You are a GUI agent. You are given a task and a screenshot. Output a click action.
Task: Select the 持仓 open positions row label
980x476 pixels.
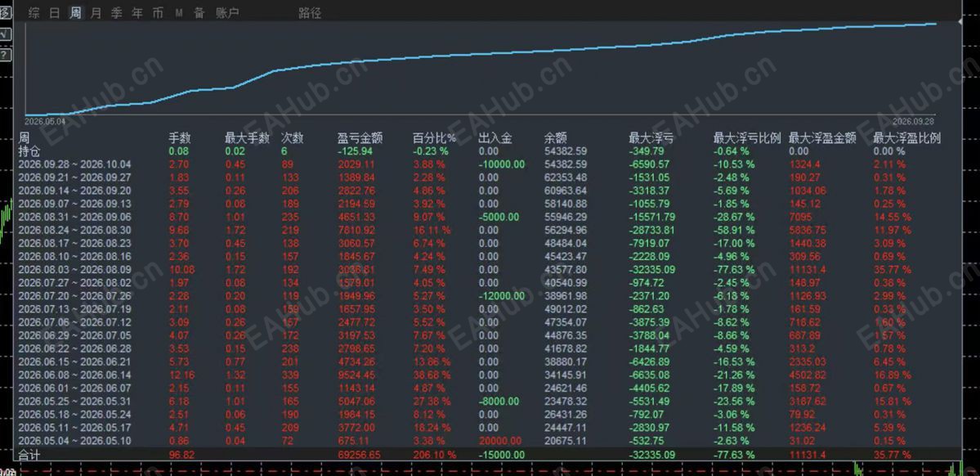29,151
